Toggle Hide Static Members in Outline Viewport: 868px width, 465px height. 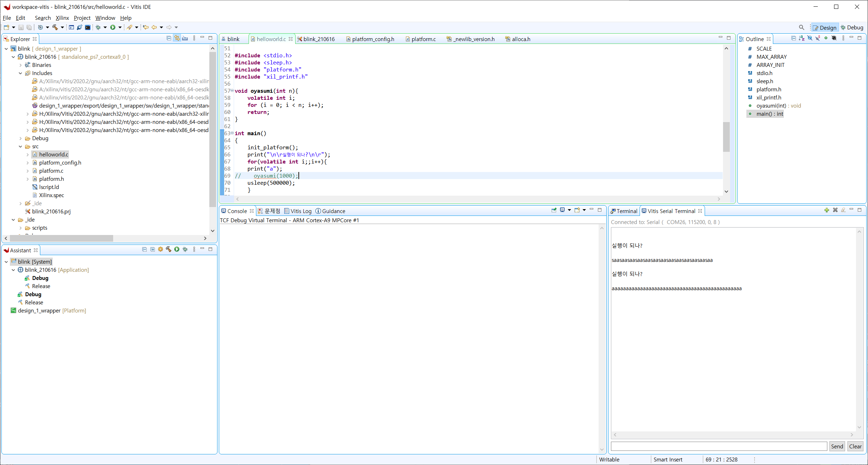coord(818,38)
